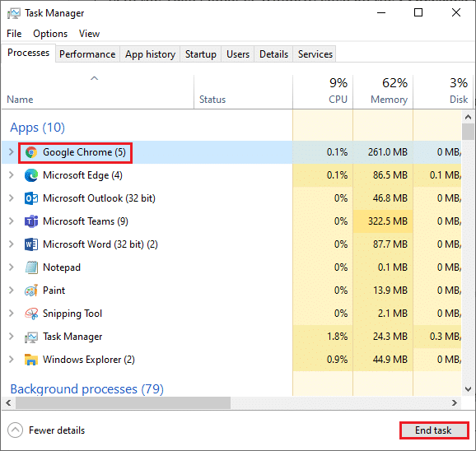Screen dimensions: 476x451
Task: Sort by the Name column header
Action: [x=97, y=92]
